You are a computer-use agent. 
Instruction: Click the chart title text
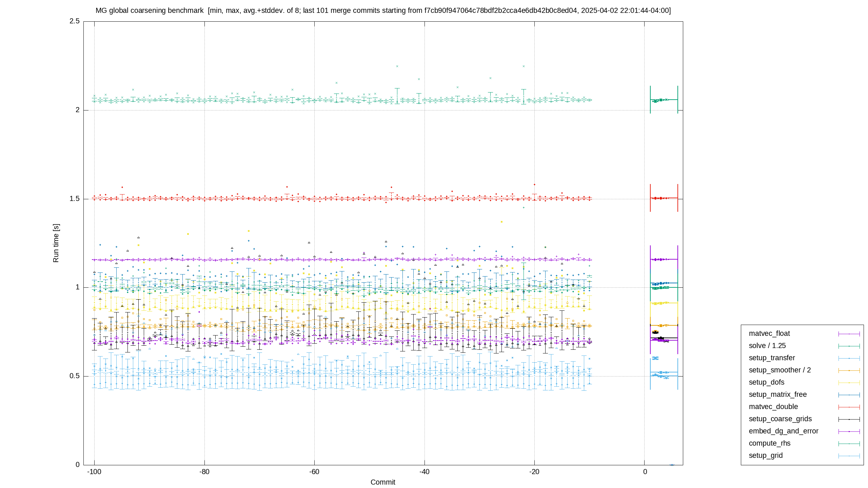pos(383,11)
